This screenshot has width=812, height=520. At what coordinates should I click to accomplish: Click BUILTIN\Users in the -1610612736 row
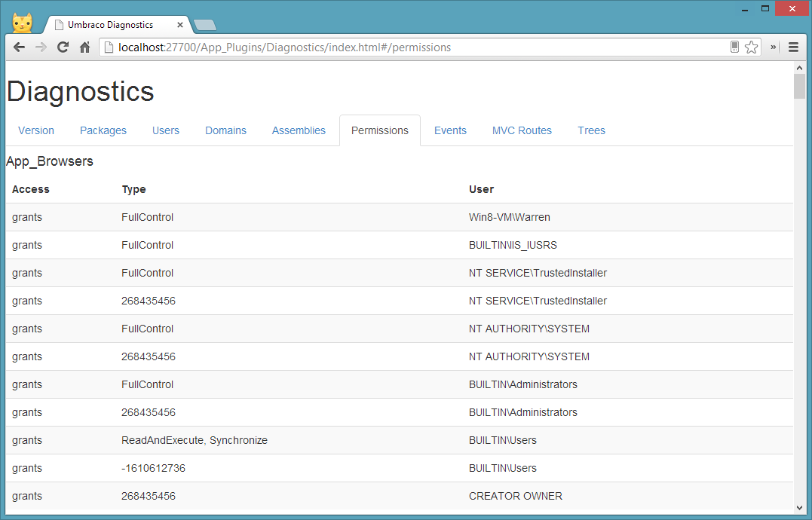pos(503,468)
